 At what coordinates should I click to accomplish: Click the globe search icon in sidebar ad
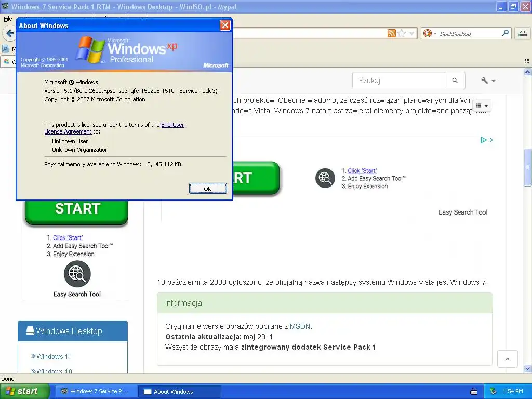77,274
